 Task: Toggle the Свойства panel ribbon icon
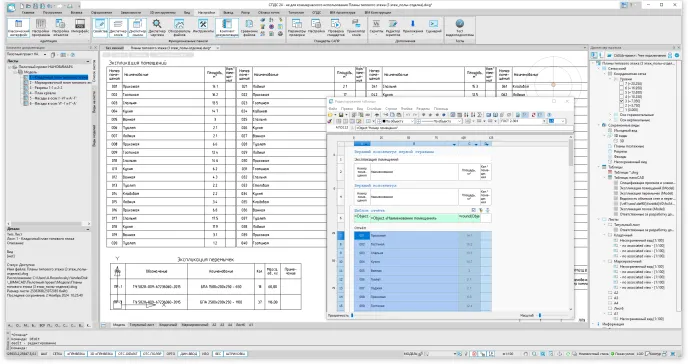(100, 28)
